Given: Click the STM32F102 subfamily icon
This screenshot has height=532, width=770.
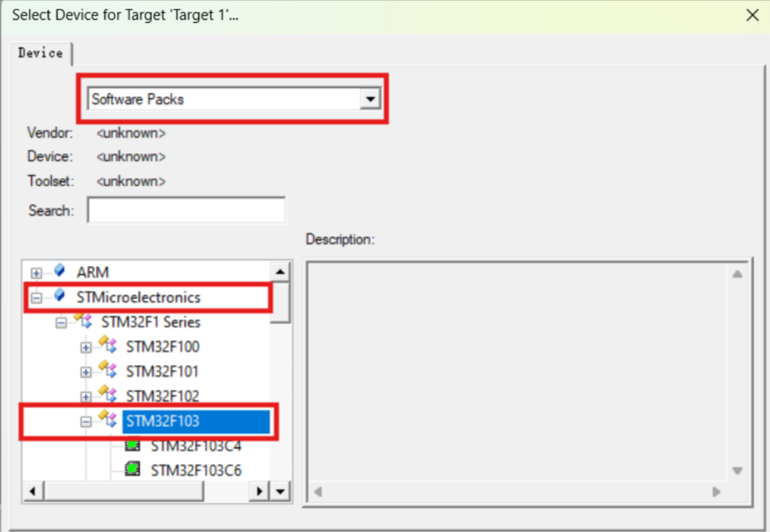Looking at the screenshot, I should 108,394.
